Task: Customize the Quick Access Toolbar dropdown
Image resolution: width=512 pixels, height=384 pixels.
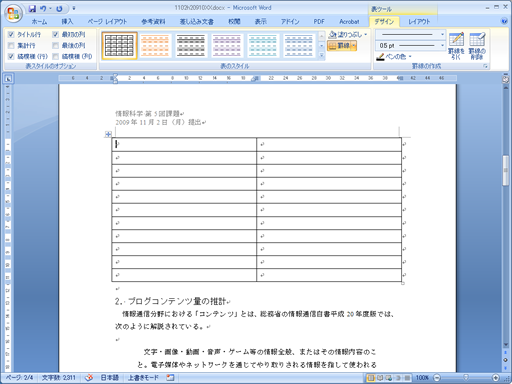Action: point(74,9)
